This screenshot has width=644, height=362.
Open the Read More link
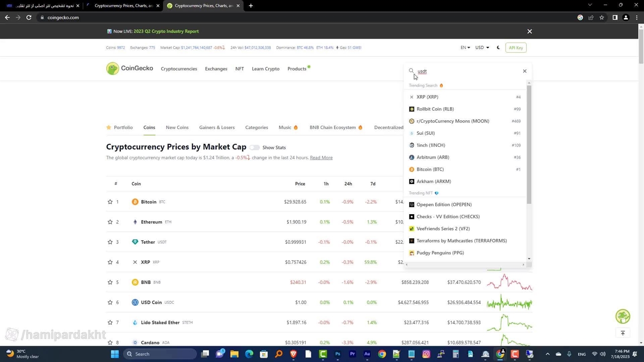[x=321, y=158]
